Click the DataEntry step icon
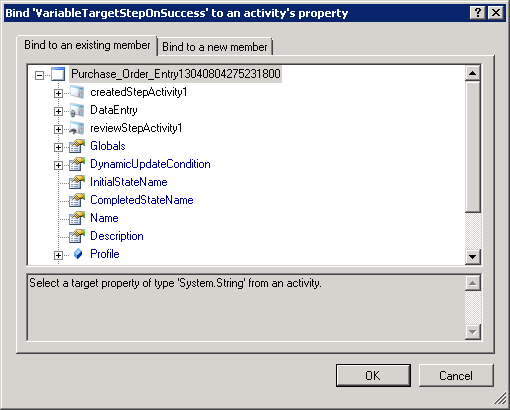Image resolution: width=510 pixels, height=410 pixels. pyautogui.click(x=77, y=110)
